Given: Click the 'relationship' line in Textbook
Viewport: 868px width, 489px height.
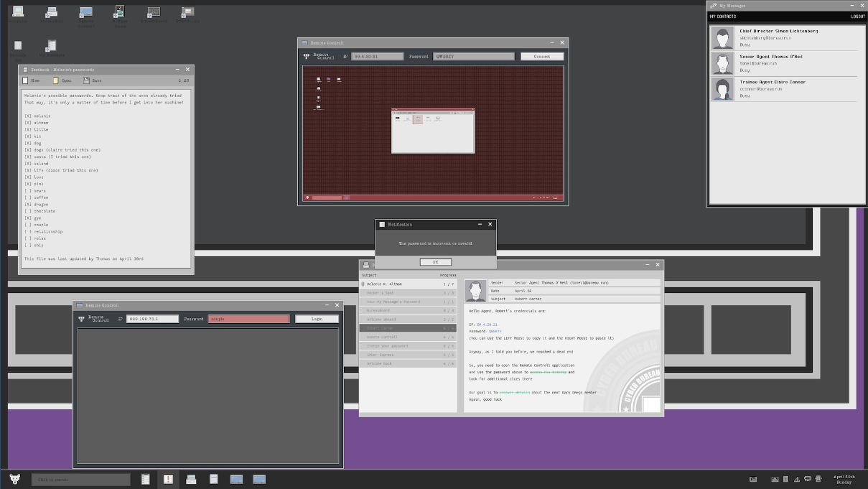Looking at the screenshot, I should (x=43, y=231).
